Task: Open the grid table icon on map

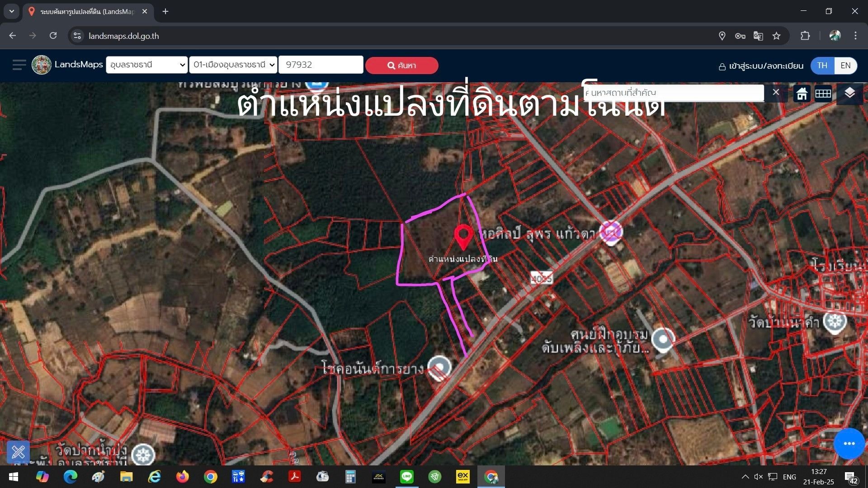Action: point(823,94)
